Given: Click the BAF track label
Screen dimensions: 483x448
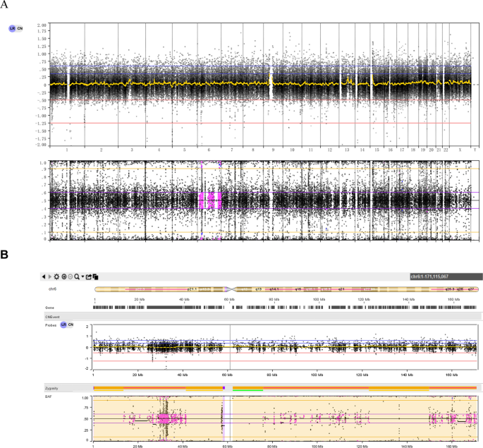Looking at the screenshot, I should point(49,396).
